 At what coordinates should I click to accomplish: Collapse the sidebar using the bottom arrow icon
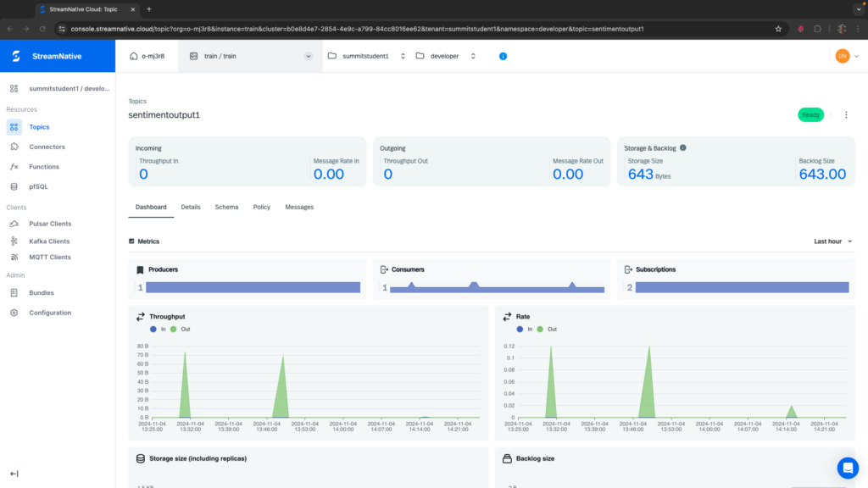14,474
